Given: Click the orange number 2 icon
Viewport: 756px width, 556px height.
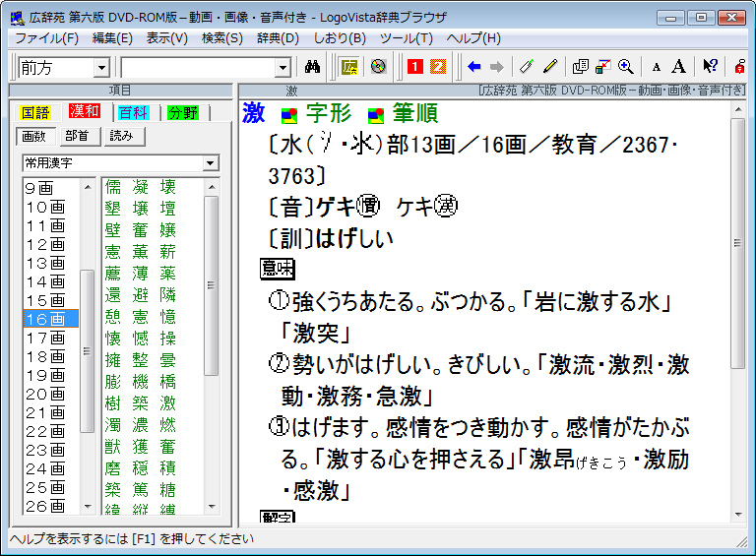Looking at the screenshot, I should tap(438, 67).
